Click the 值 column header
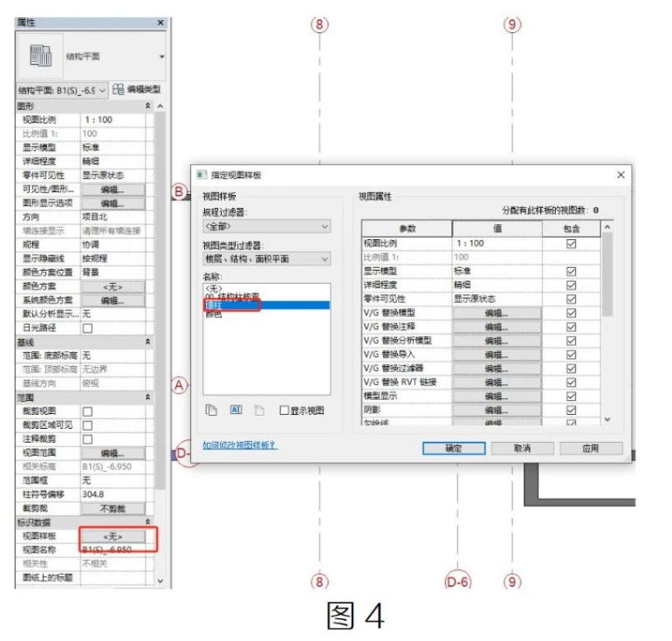Screen dimensions: 672x641 pyautogui.click(x=497, y=229)
